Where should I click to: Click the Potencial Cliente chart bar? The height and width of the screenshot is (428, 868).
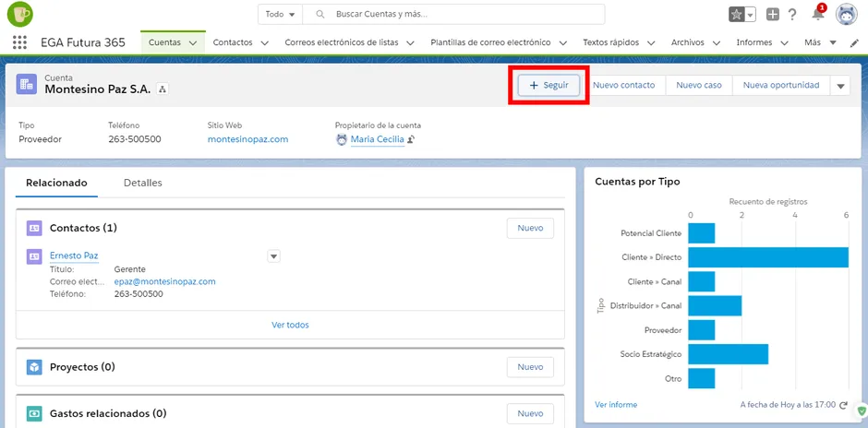(702, 232)
